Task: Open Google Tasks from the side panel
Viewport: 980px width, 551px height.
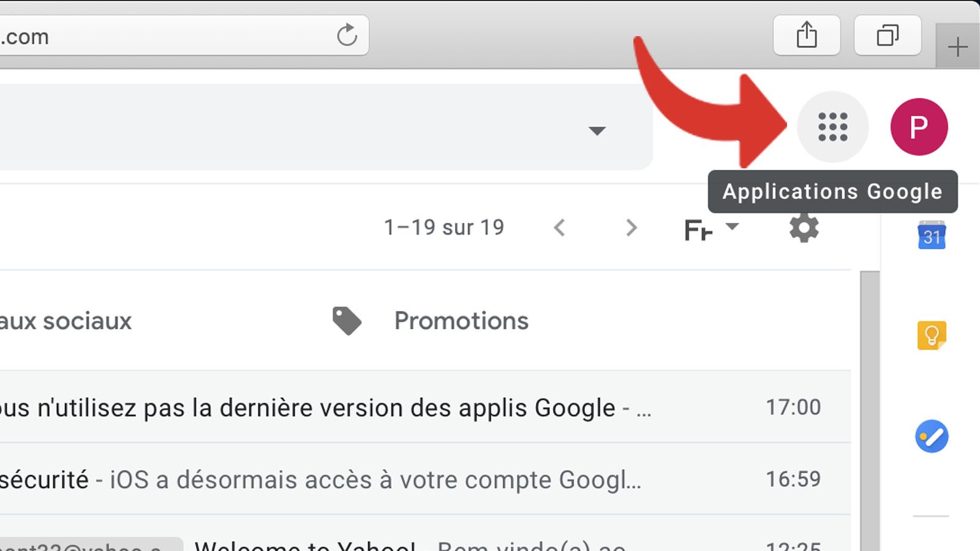Action: coord(932,437)
